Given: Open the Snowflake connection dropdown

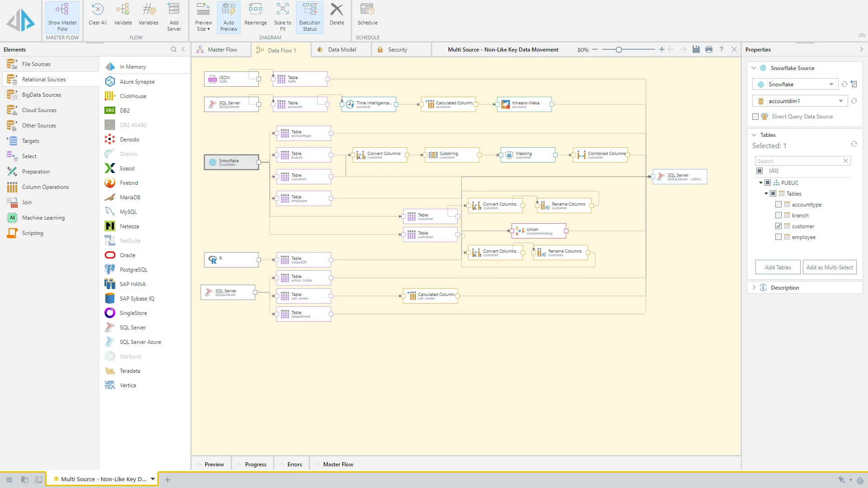Looking at the screenshot, I should click(831, 84).
